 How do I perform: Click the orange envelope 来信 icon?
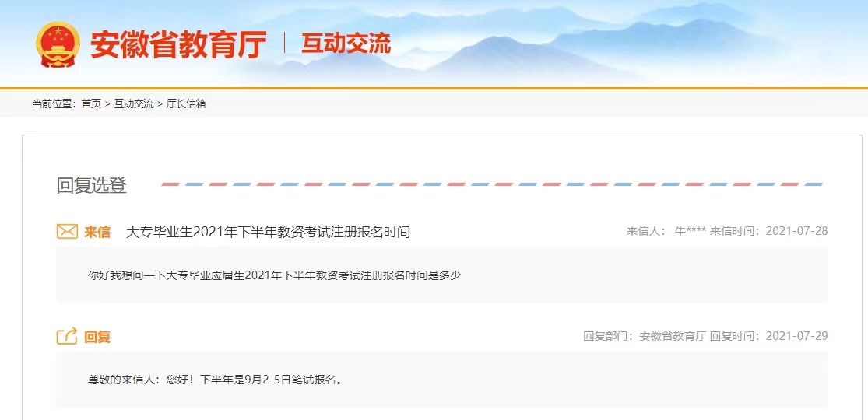tap(67, 231)
